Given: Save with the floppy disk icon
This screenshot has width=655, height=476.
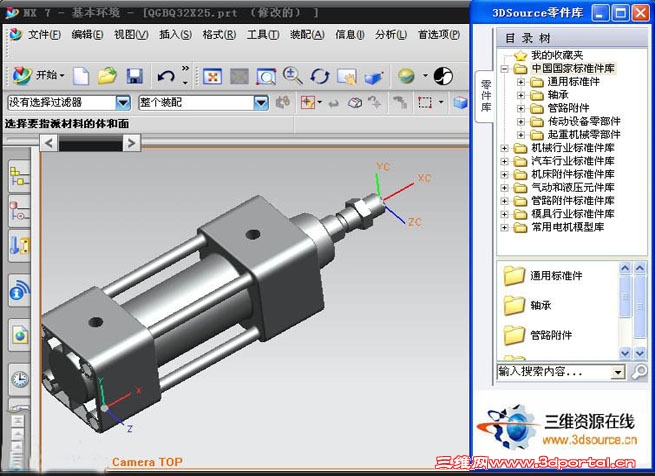Looking at the screenshot, I should tap(135, 76).
